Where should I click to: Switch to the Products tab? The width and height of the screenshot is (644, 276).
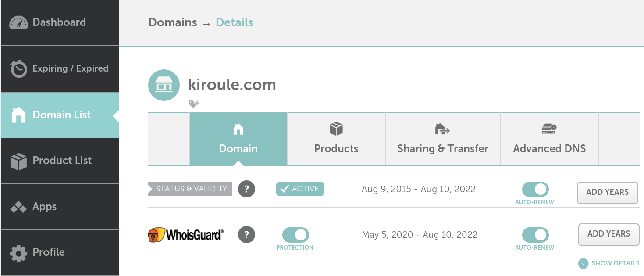[x=336, y=139]
